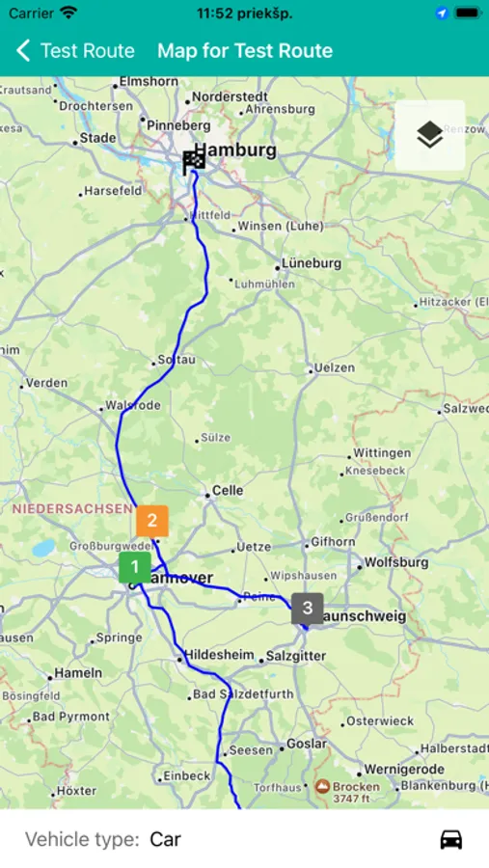Tap the Wi-Fi indicator in status bar

coord(68,13)
